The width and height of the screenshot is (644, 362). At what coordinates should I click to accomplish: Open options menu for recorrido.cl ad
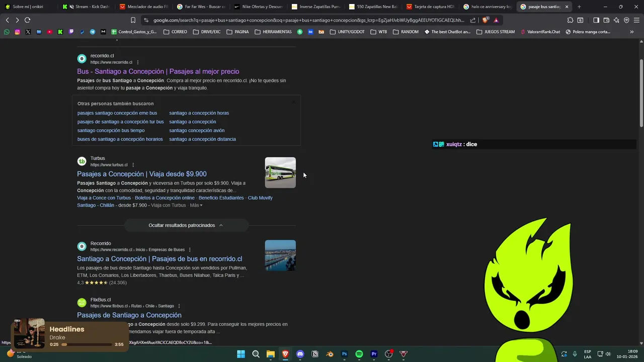(137, 62)
